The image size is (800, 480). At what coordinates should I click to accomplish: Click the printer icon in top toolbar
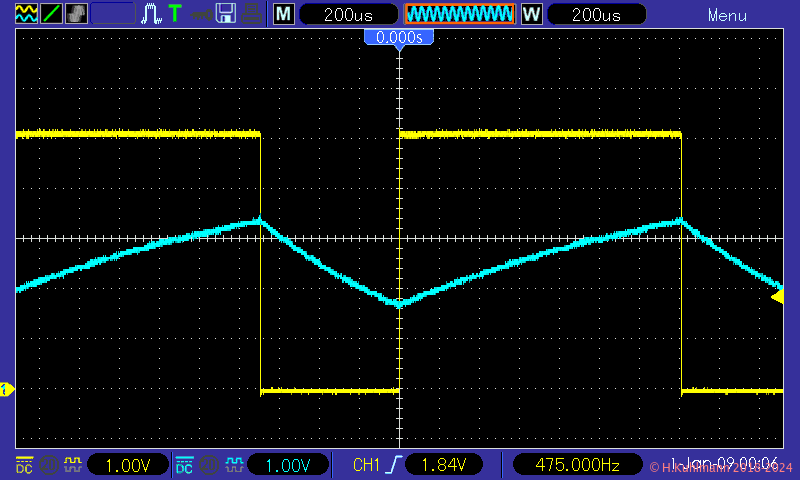[252, 14]
